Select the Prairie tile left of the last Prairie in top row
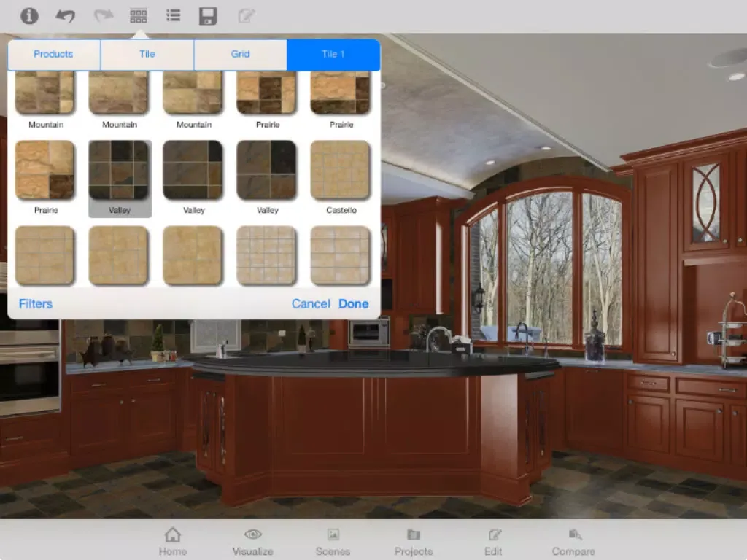 [x=266, y=93]
